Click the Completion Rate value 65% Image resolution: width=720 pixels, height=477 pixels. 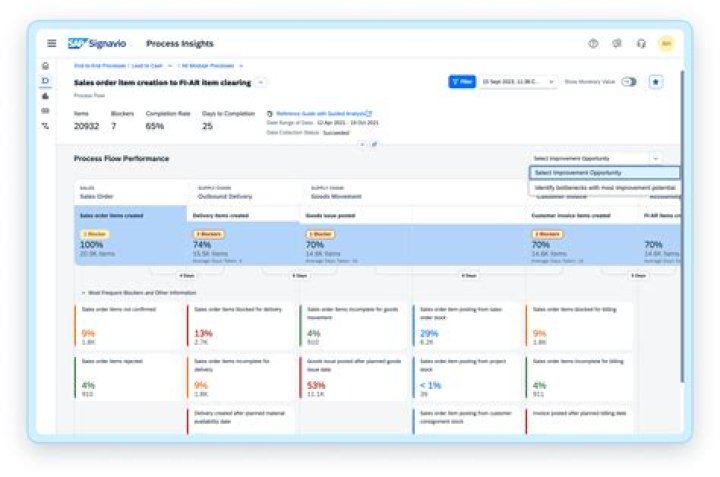[x=155, y=126]
